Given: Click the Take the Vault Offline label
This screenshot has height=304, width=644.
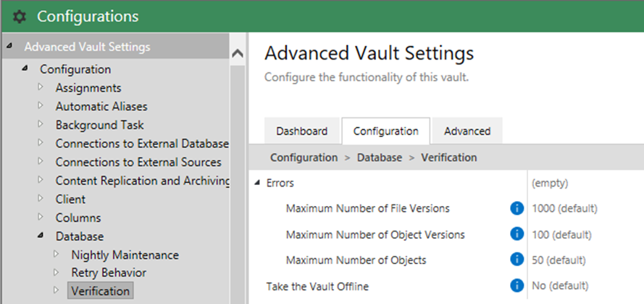Looking at the screenshot, I should (317, 286).
